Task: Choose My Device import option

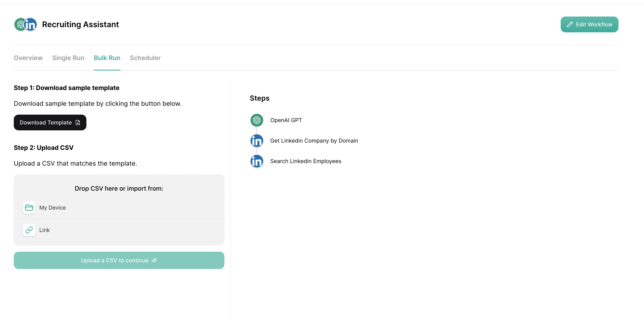Action: click(53, 207)
